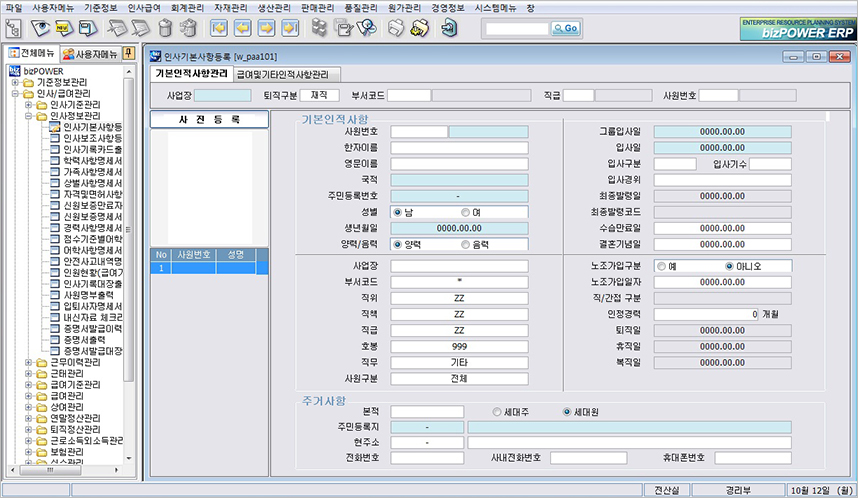
Task: Click the save diskette toolbar icon
Action: point(88,28)
